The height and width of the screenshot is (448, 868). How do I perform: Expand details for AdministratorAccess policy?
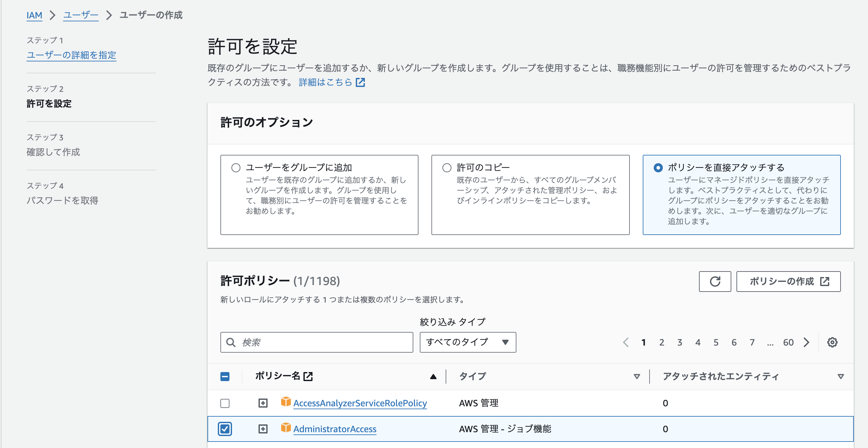point(262,429)
